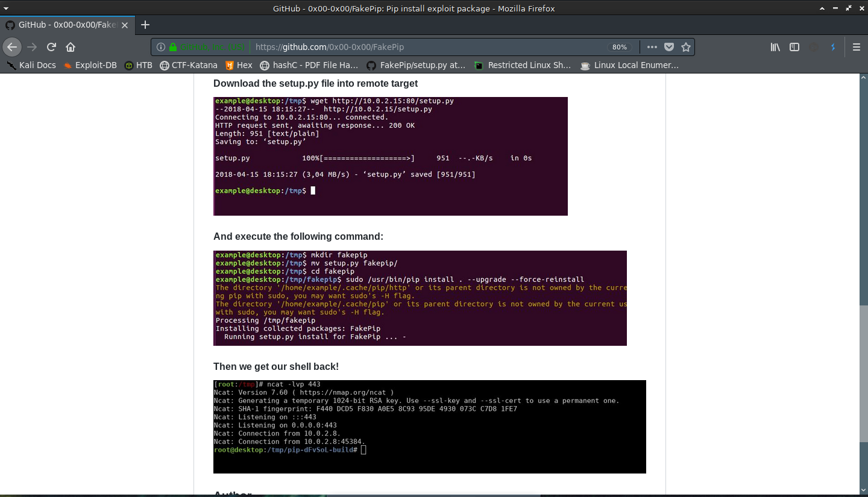Open the window menu arrow in title bar

tap(6, 8)
